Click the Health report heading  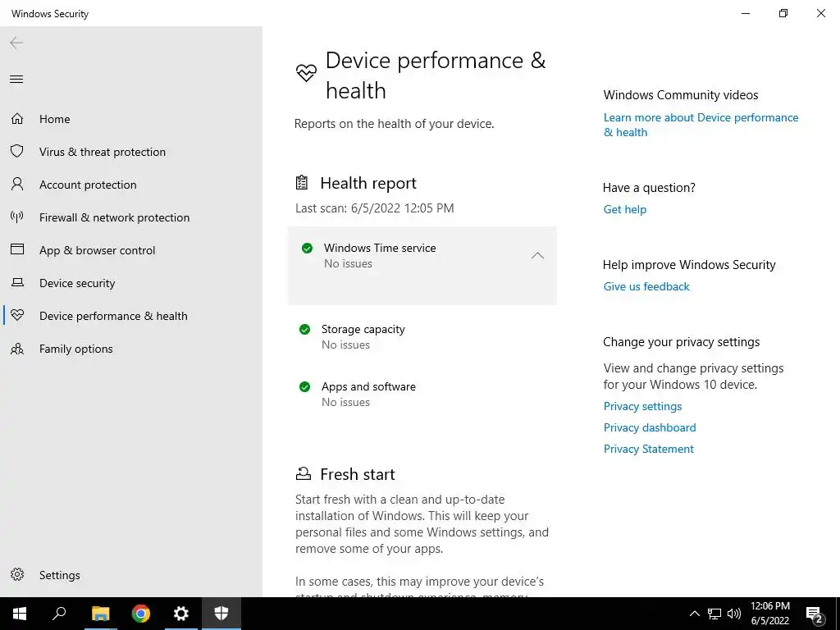[x=368, y=183]
